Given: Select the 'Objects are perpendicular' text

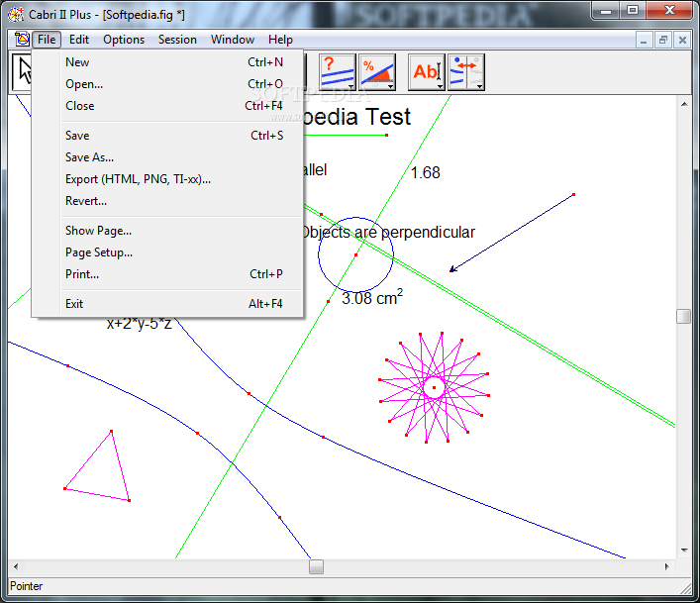Looking at the screenshot, I should click(388, 232).
